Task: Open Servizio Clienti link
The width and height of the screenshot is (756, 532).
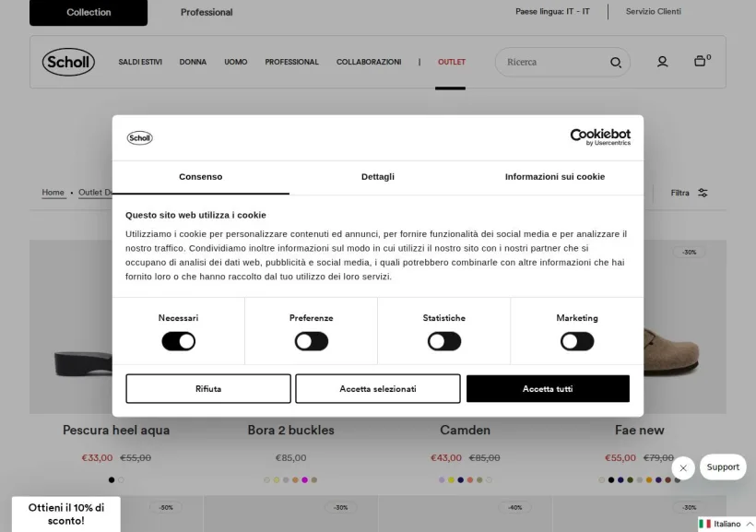Action: click(654, 12)
